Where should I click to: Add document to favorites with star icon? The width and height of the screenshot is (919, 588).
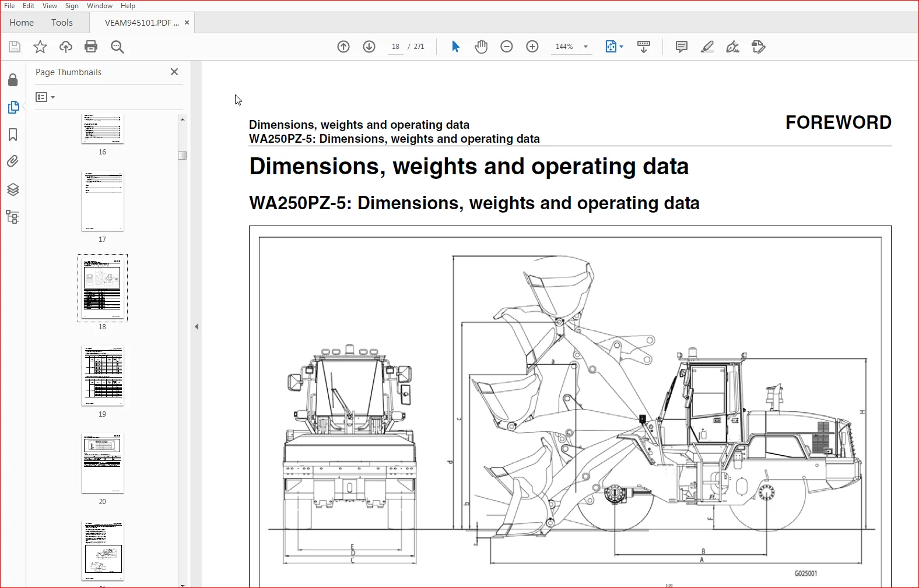click(40, 47)
